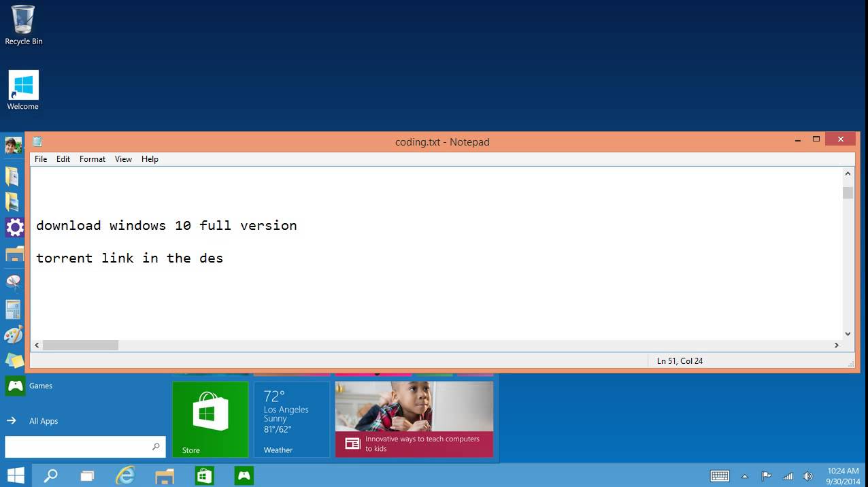Launch the Sticky Notes icon
The width and height of the screenshot is (868, 487).
[14, 360]
